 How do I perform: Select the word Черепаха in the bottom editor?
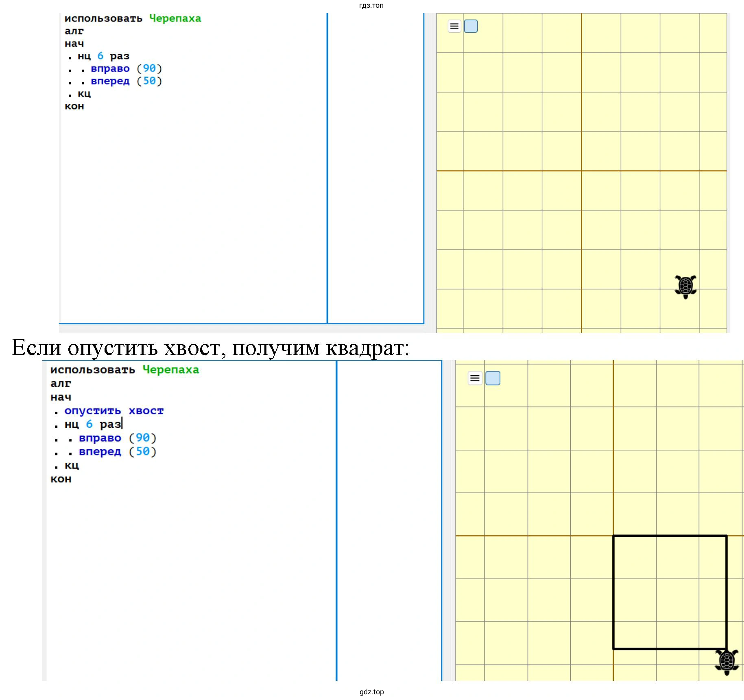click(x=171, y=370)
